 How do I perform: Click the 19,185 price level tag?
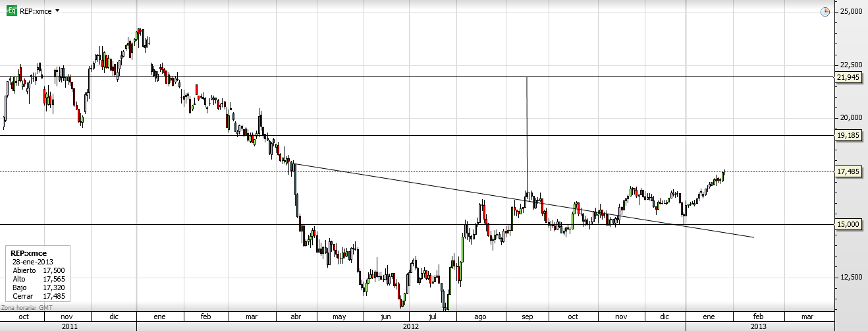click(848, 135)
